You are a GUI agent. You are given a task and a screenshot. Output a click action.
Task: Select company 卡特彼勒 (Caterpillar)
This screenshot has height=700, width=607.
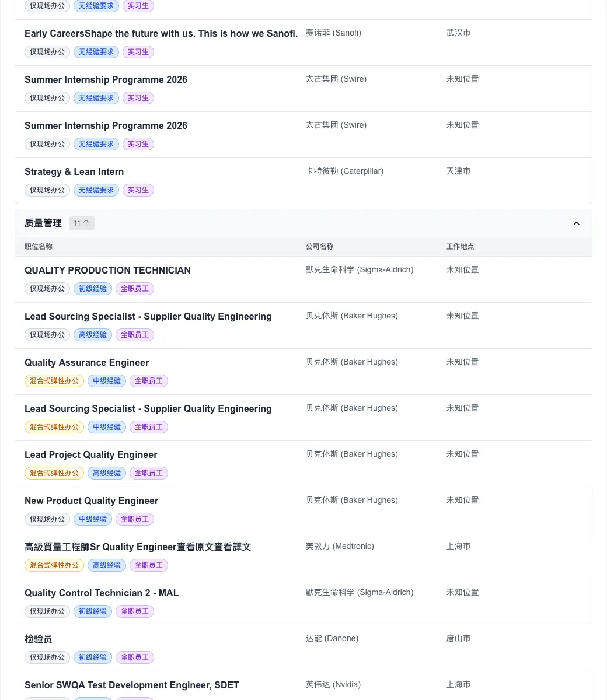point(344,171)
